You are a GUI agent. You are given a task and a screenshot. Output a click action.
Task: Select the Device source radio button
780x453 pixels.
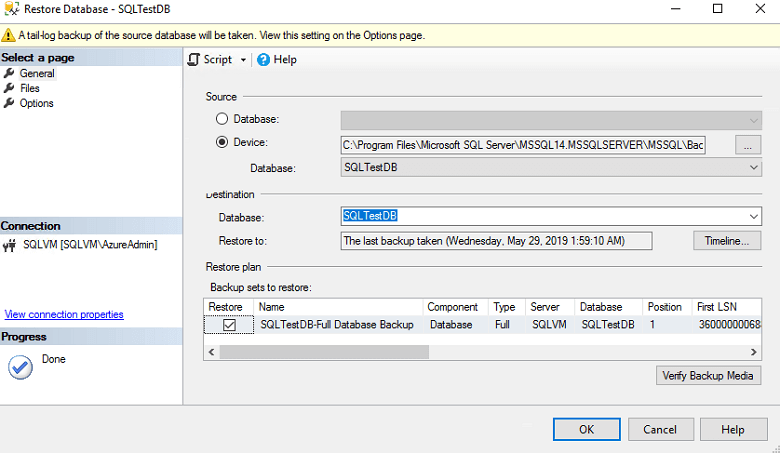[x=222, y=142]
